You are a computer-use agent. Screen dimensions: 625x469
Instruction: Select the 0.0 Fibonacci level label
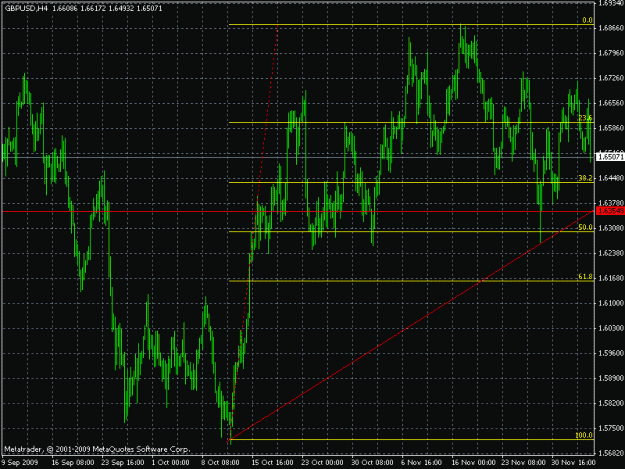pos(587,20)
